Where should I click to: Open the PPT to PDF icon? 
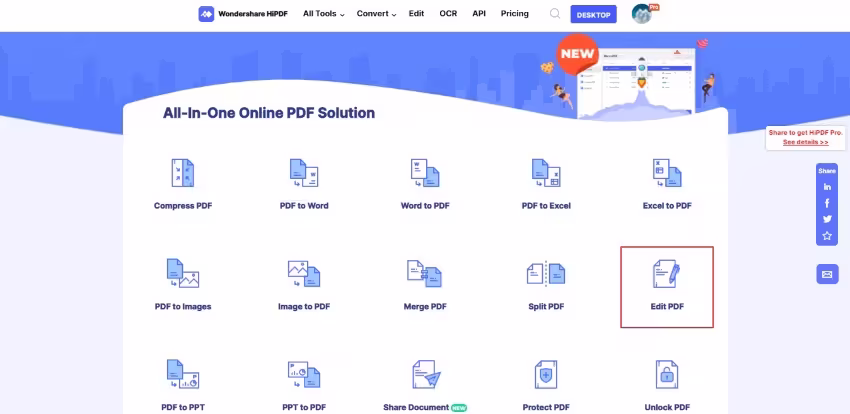(x=304, y=374)
